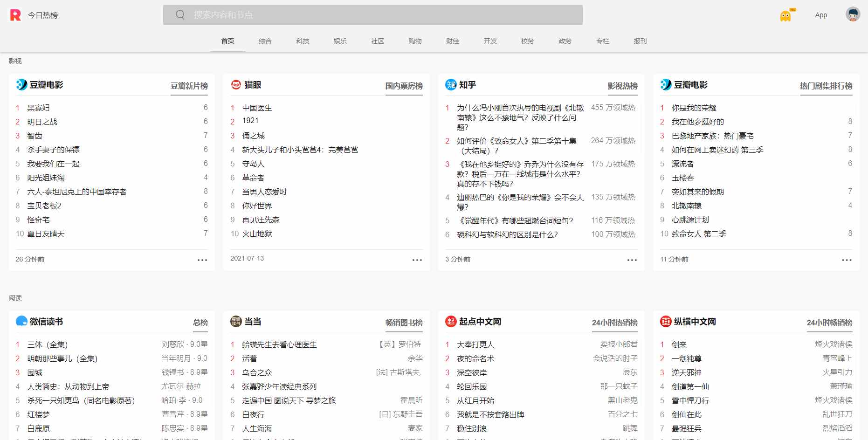The height and width of the screenshot is (440, 868).
Task: Switch to the 首页 tab
Action: pos(227,41)
